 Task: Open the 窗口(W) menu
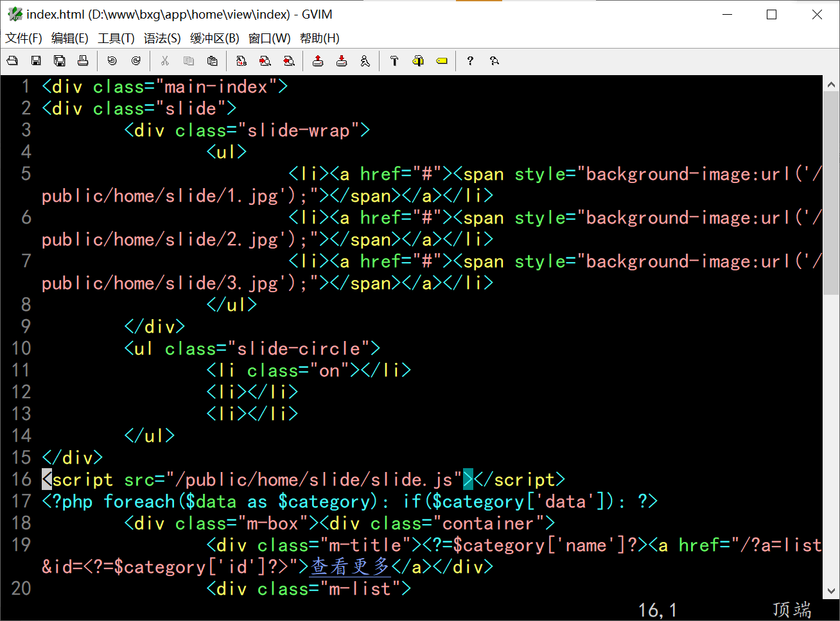pos(270,39)
